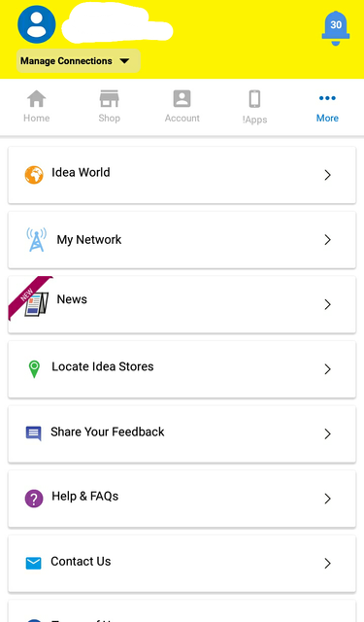Viewport: 364px width, 622px height.
Task: Tap the More tab
Action: (327, 107)
